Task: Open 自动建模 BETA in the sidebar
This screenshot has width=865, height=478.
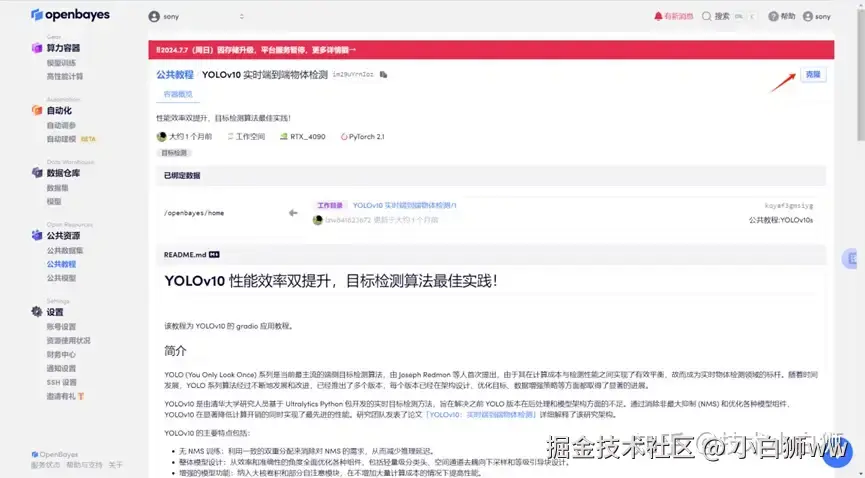Action: click(71, 139)
